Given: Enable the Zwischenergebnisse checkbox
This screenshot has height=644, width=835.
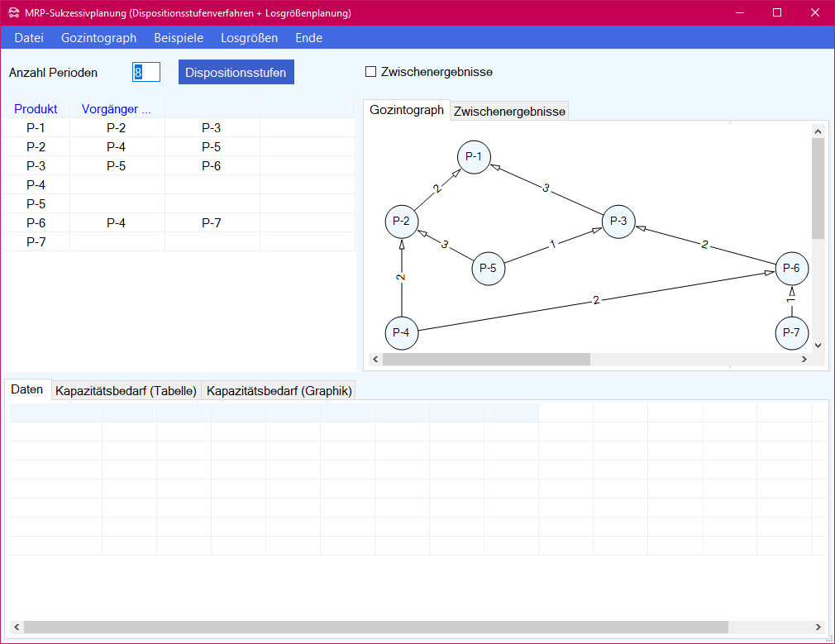Looking at the screenshot, I should point(371,72).
